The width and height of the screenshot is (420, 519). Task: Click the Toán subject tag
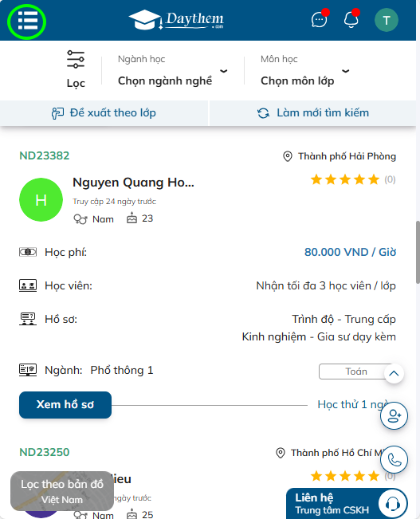[355, 372]
